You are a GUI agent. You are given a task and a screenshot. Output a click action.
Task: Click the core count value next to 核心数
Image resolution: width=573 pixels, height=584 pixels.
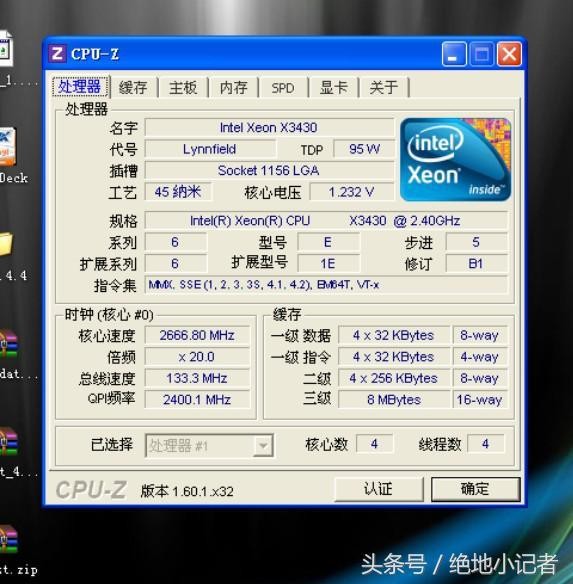pos(374,444)
